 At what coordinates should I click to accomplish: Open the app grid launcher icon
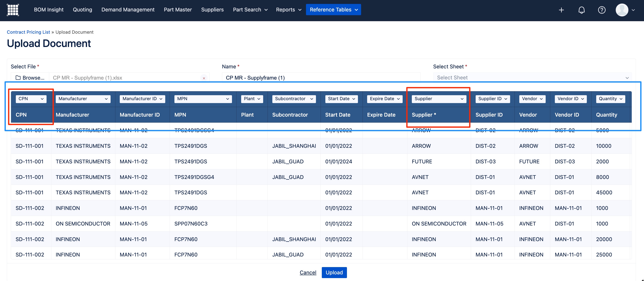coord(13,10)
